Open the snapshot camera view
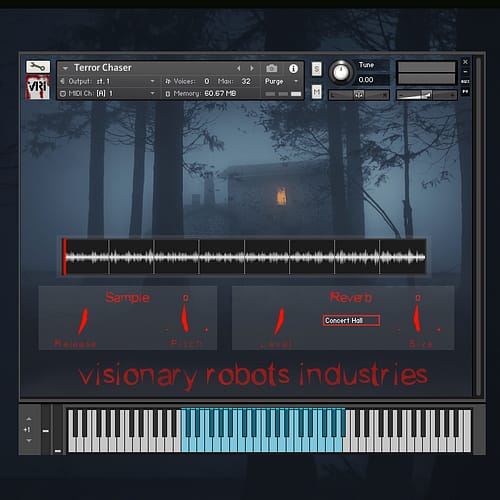The height and width of the screenshot is (500, 500). coord(272,68)
